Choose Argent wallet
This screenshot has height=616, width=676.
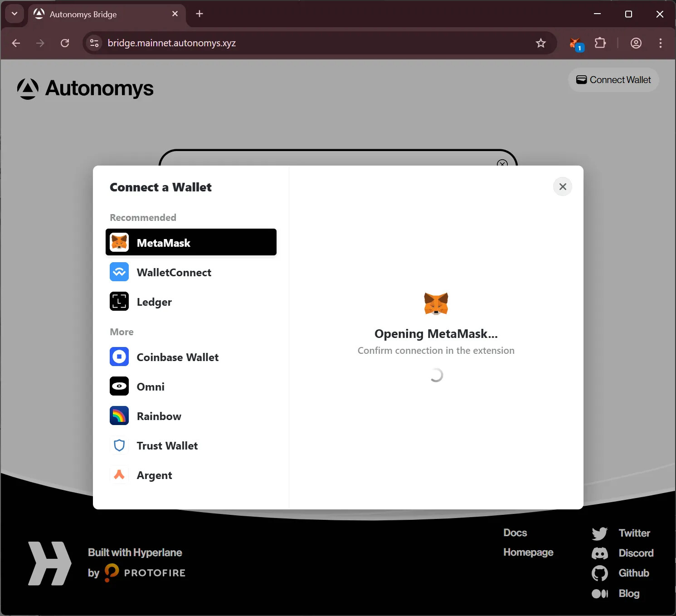pyautogui.click(x=191, y=475)
